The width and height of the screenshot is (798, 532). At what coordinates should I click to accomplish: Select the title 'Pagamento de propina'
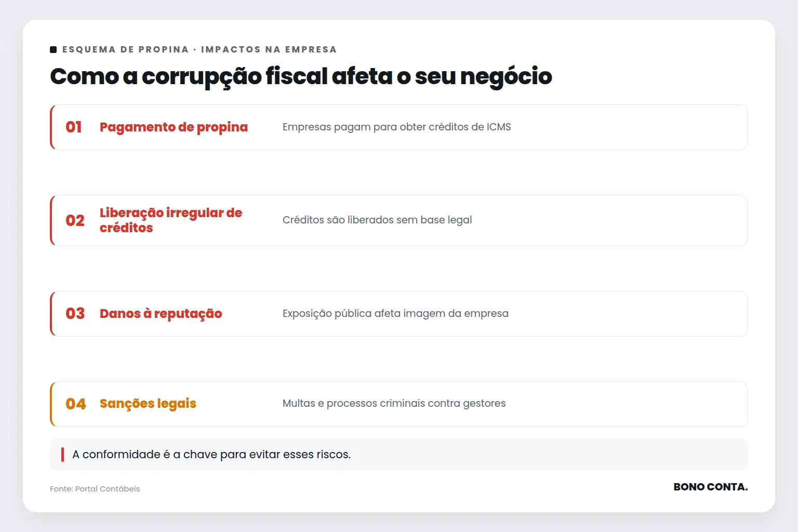point(174,127)
